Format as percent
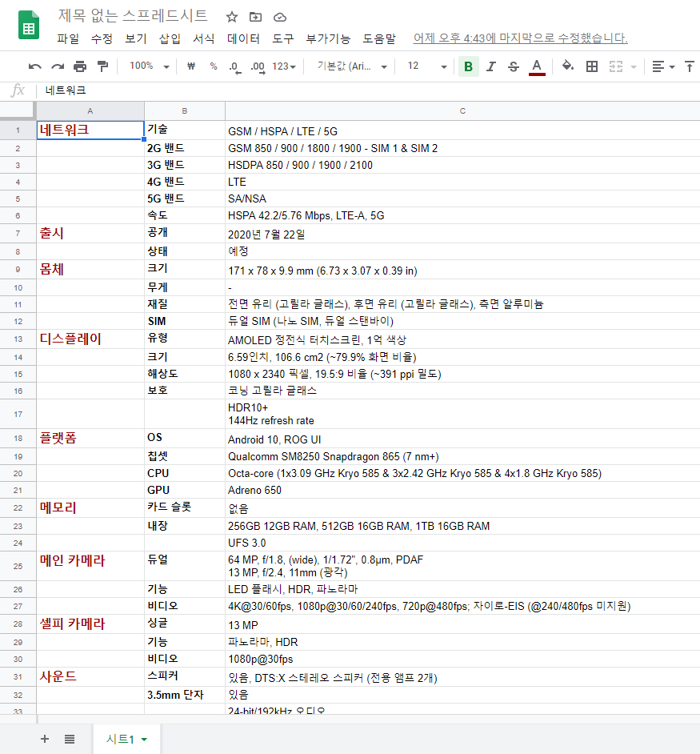Viewport: 700px width, 754px height. coord(214,66)
